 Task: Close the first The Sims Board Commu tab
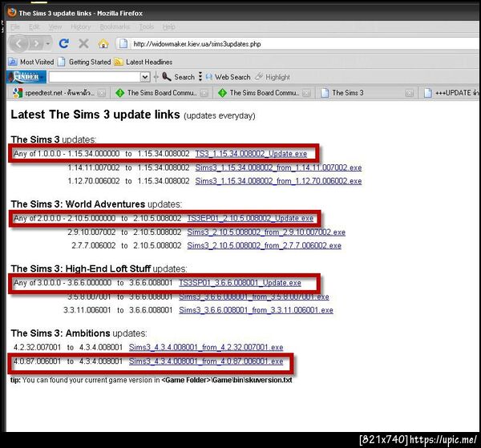click(204, 93)
